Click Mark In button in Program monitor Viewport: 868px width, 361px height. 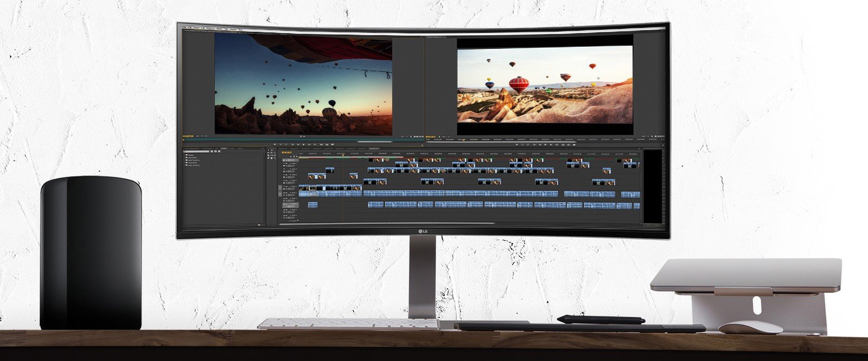(x=522, y=144)
